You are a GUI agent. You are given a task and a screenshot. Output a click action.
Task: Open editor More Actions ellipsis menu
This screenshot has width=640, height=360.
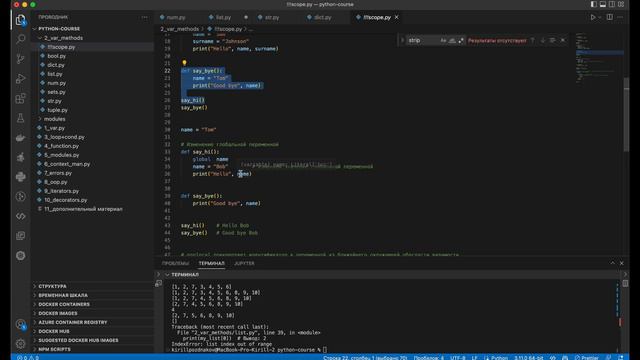620,17
